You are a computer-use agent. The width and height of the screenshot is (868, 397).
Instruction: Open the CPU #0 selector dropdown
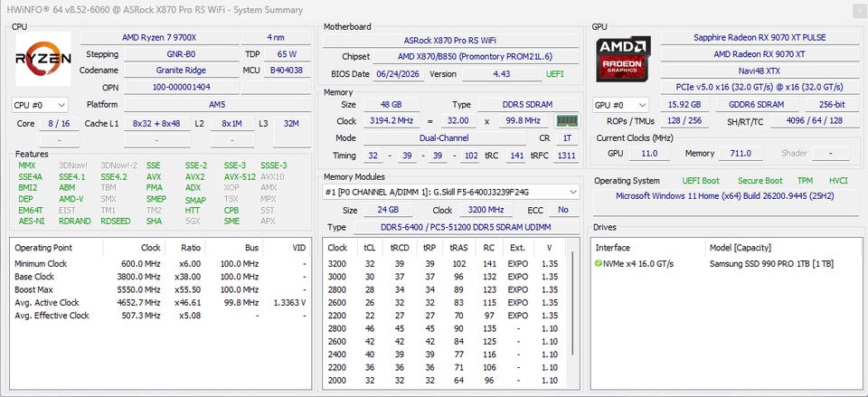[x=40, y=105]
